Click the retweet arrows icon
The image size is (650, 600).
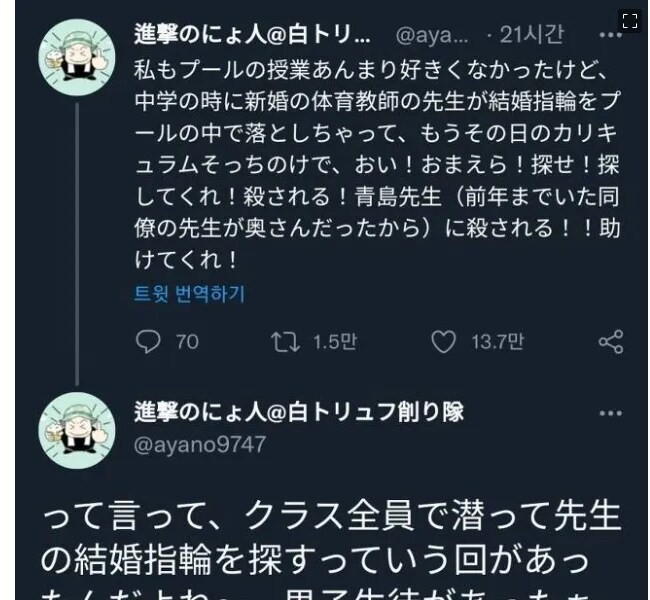point(285,342)
